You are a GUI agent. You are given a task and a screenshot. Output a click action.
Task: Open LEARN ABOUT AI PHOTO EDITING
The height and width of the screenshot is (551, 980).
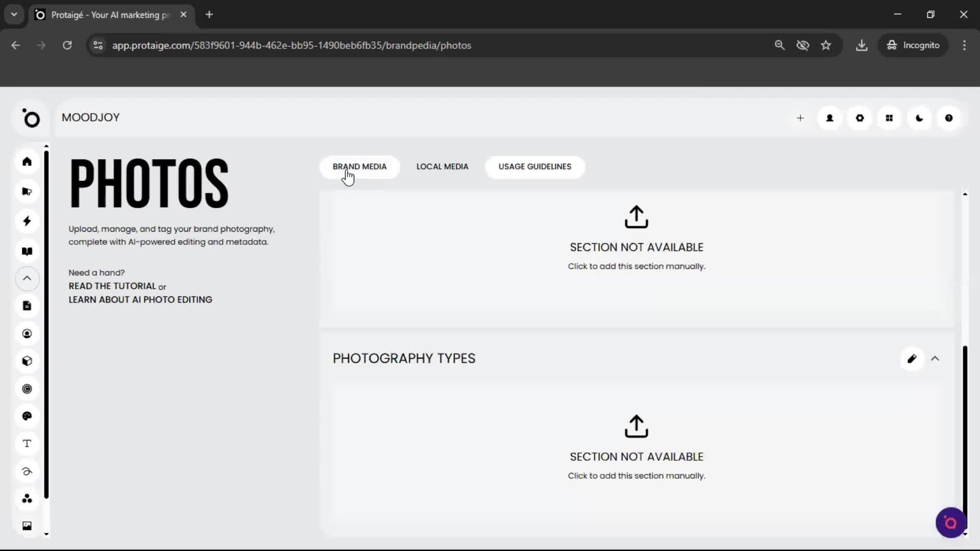point(140,299)
